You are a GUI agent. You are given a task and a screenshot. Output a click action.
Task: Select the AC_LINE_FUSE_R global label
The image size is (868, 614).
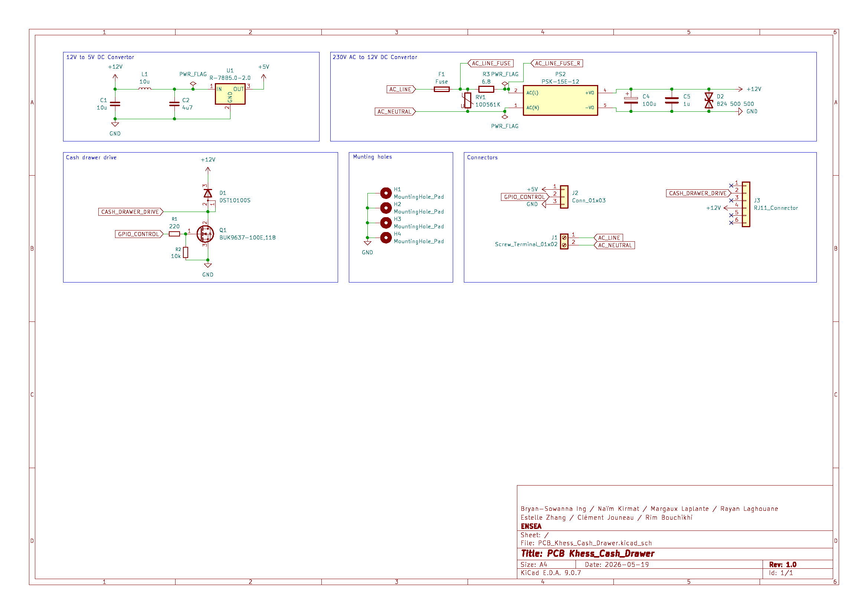tap(557, 63)
